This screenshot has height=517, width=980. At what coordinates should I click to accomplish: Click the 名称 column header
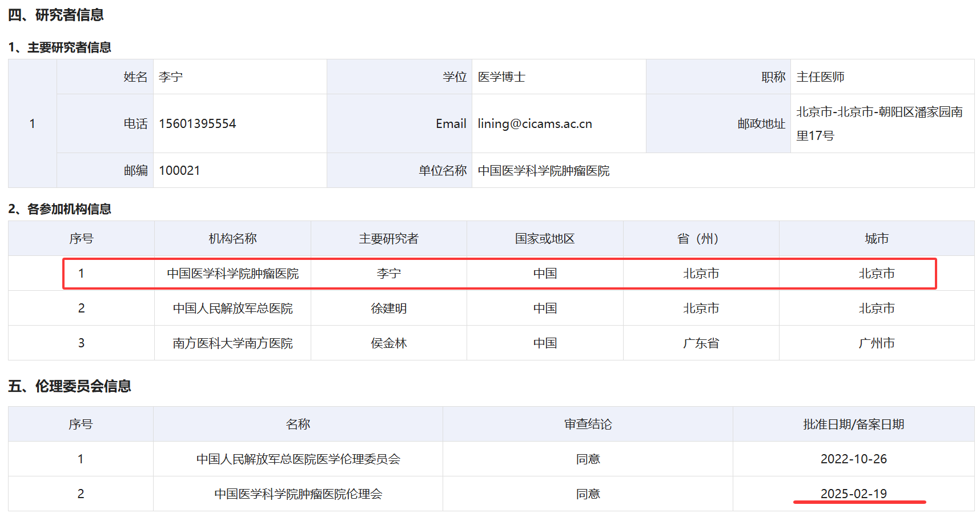pyautogui.click(x=298, y=424)
